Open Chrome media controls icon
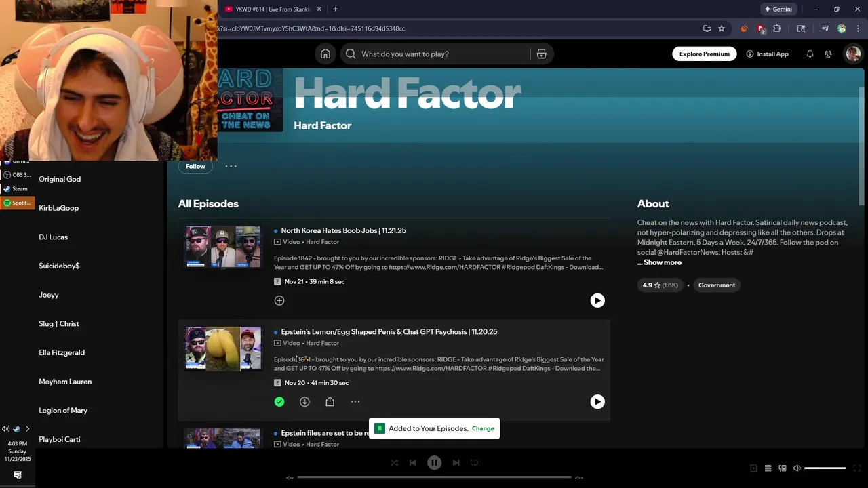Image resolution: width=868 pixels, height=488 pixels. [x=825, y=28]
